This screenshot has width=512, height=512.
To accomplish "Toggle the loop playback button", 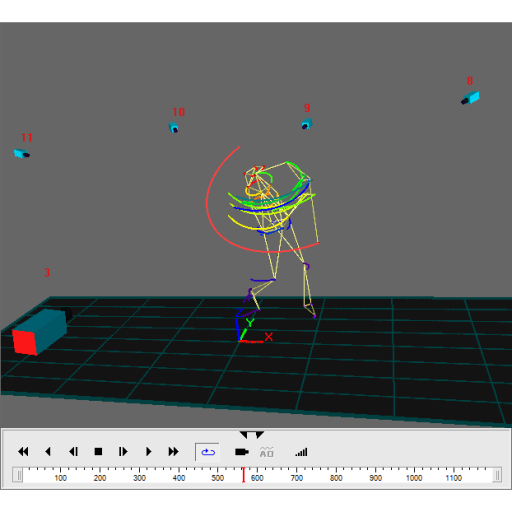I will [x=208, y=452].
